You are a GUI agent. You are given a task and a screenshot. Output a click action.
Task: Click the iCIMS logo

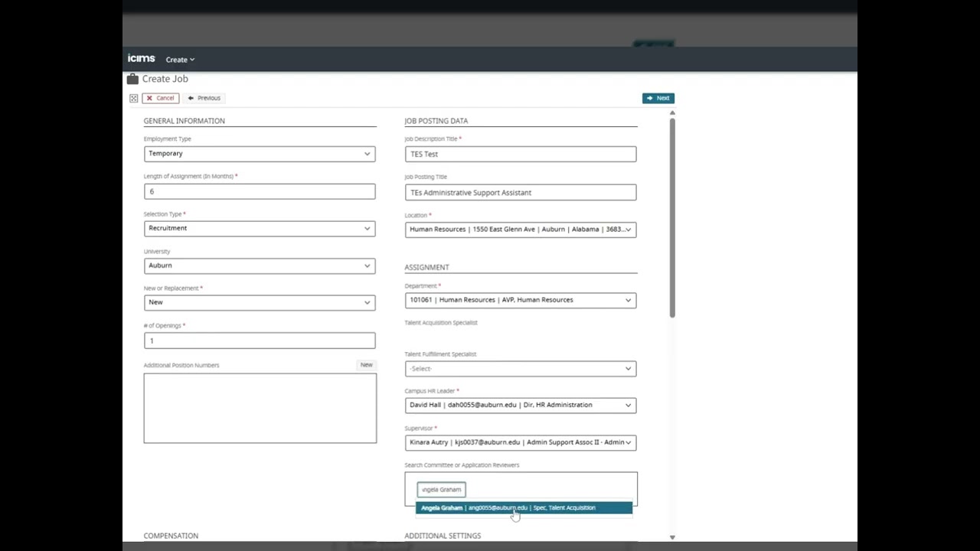pyautogui.click(x=142, y=59)
